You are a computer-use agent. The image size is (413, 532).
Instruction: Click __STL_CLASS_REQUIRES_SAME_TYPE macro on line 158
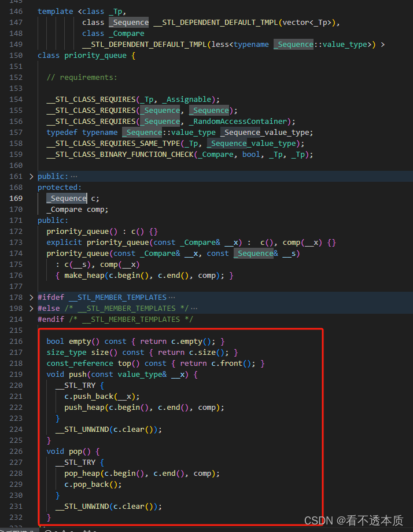(113, 144)
